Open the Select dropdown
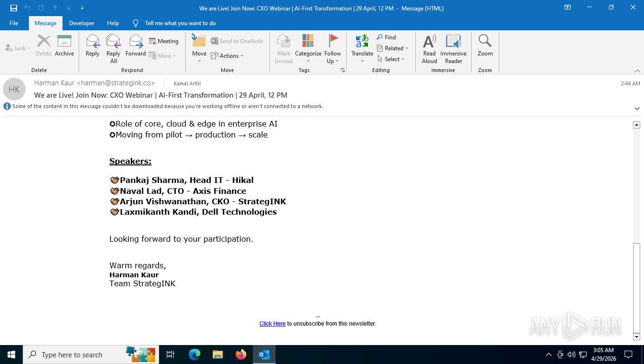The height and width of the screenshot is (364, 644). (x=391, y=59)
